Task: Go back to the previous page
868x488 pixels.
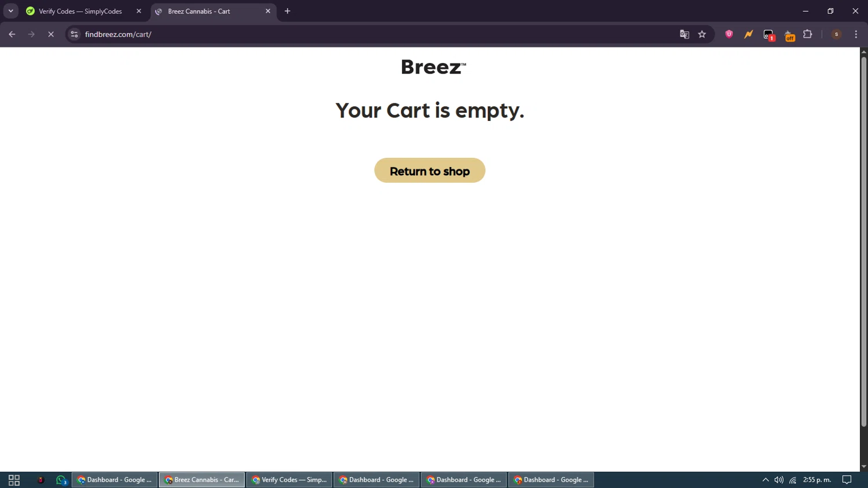Action: [x=12, y=34]
